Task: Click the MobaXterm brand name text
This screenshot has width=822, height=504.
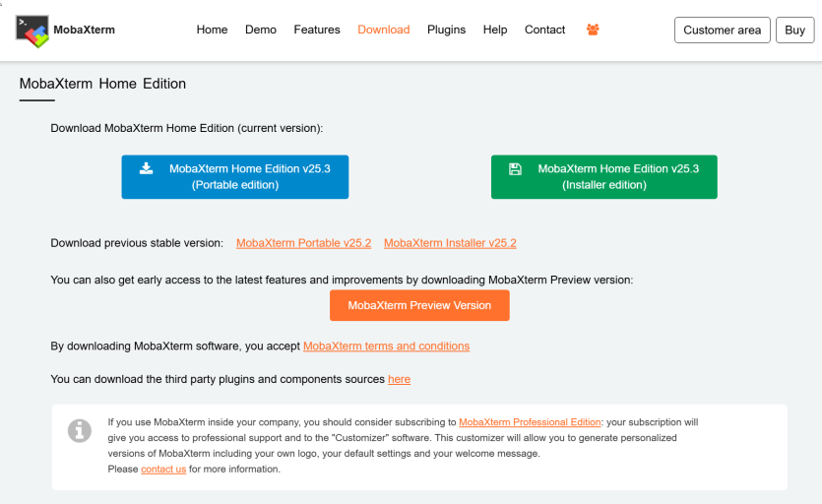Action: 84,30
